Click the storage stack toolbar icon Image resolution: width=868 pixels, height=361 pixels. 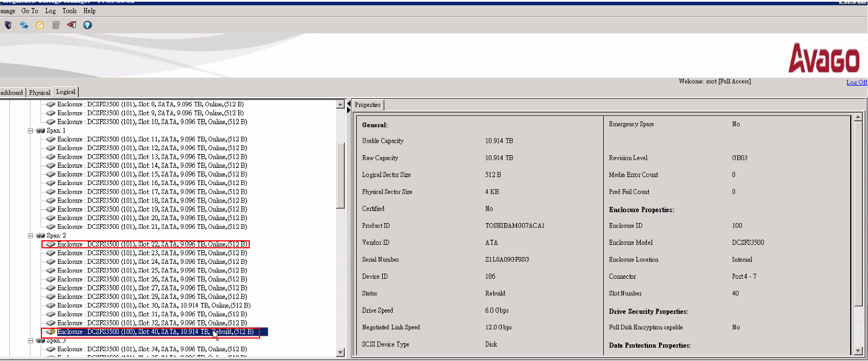pyautogui.click(x=55, y=25)
